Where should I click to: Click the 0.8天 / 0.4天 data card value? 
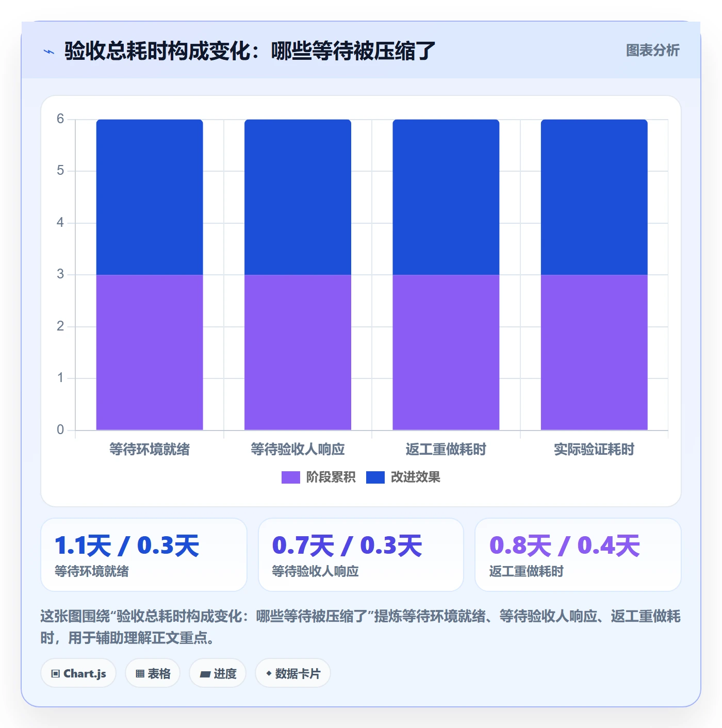click(x=565, y=546)
